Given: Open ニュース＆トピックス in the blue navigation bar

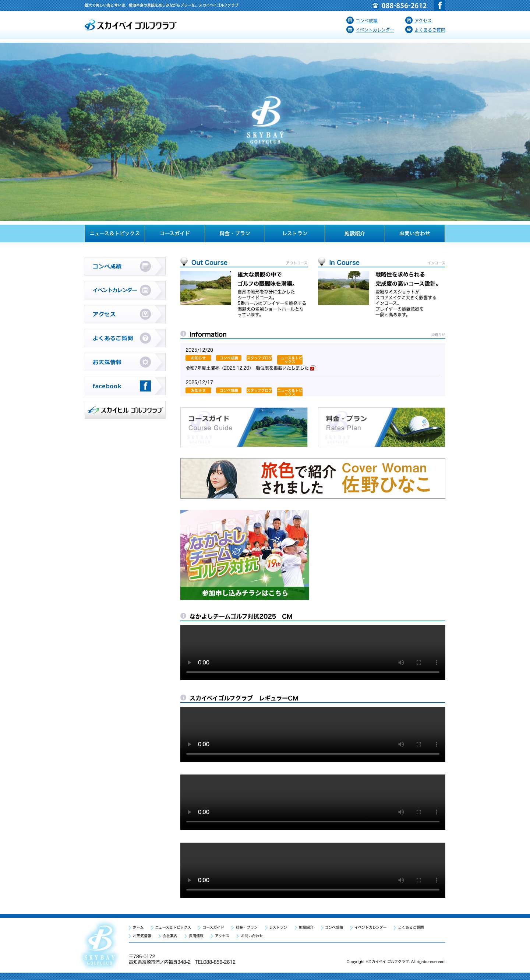Looking at the screenshot, I should coord(115,233).
